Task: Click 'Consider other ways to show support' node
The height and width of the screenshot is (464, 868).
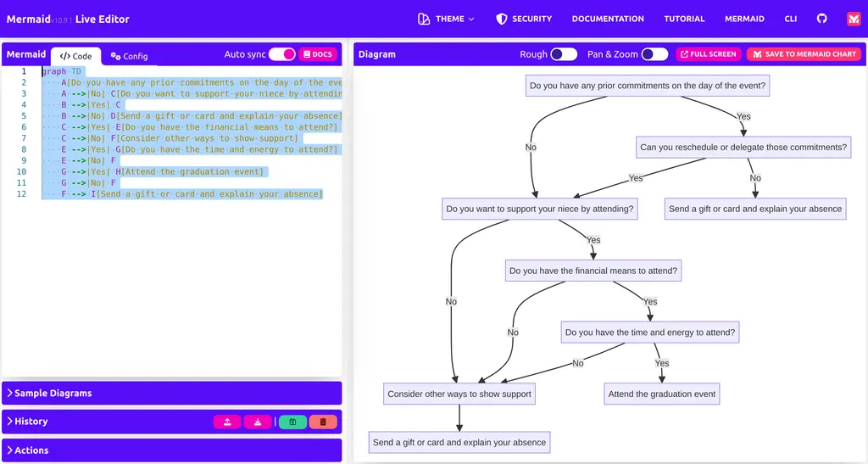Action: (459, 394)
